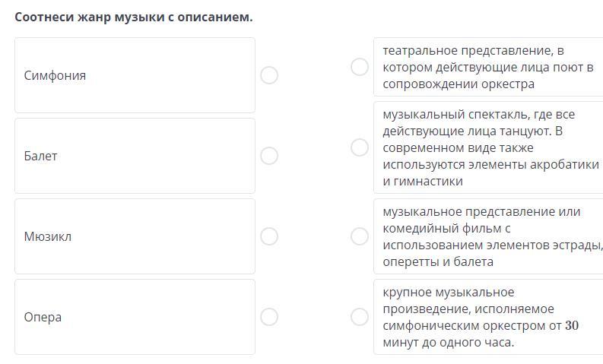Click the word Опера label text
The image size is (603, 364).
(43, 317)
